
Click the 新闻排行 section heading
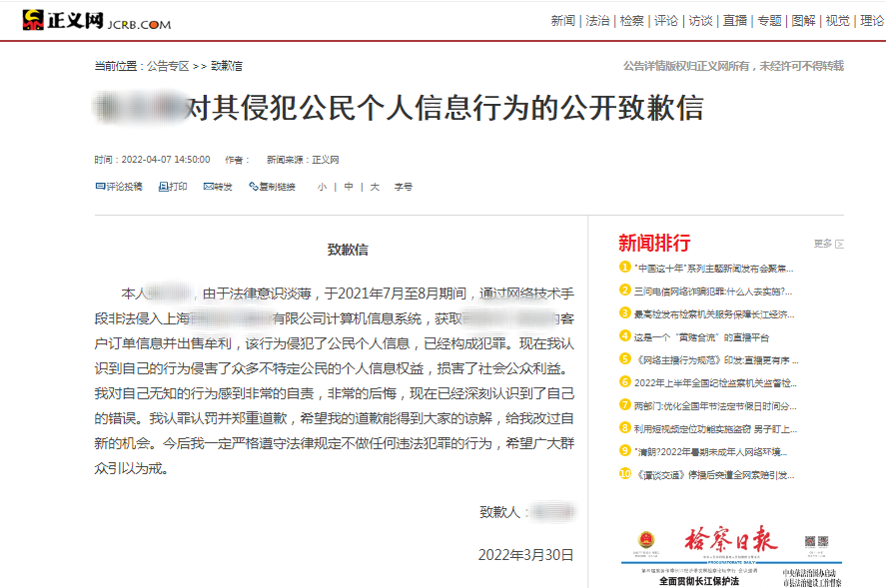click(654, 243)
